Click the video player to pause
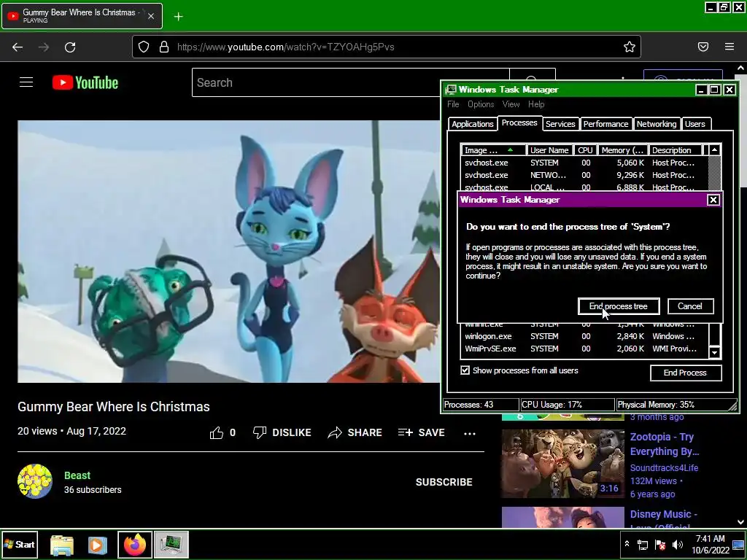This screenshot has width=747, height=560. coord(229,252)
